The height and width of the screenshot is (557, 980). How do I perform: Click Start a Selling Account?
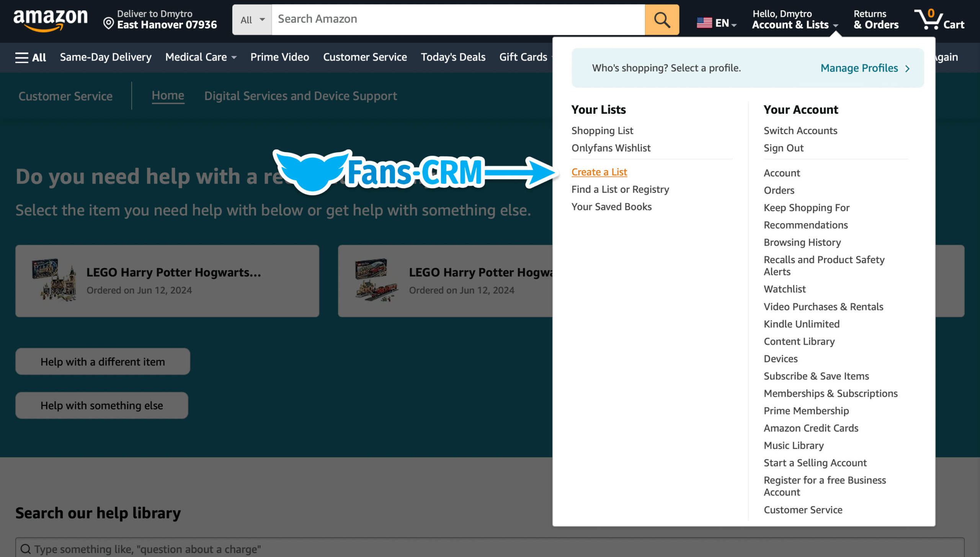coord(815,463)
